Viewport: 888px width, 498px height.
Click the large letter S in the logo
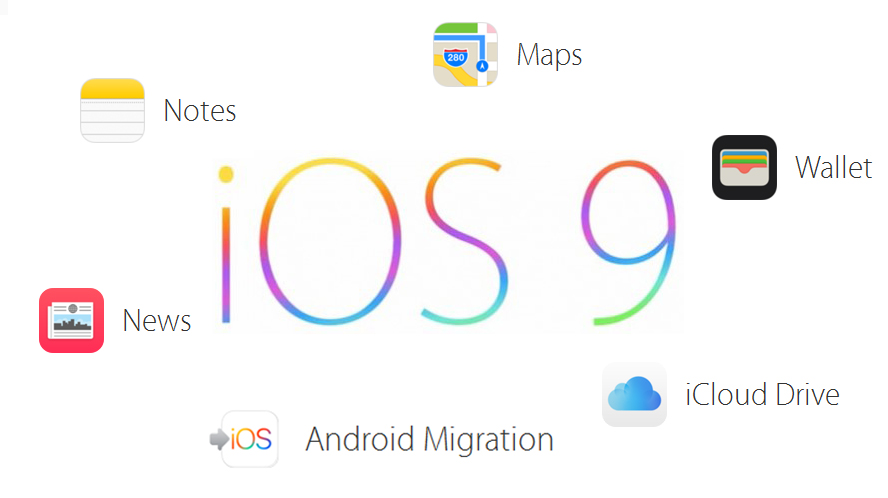point(463,241)
